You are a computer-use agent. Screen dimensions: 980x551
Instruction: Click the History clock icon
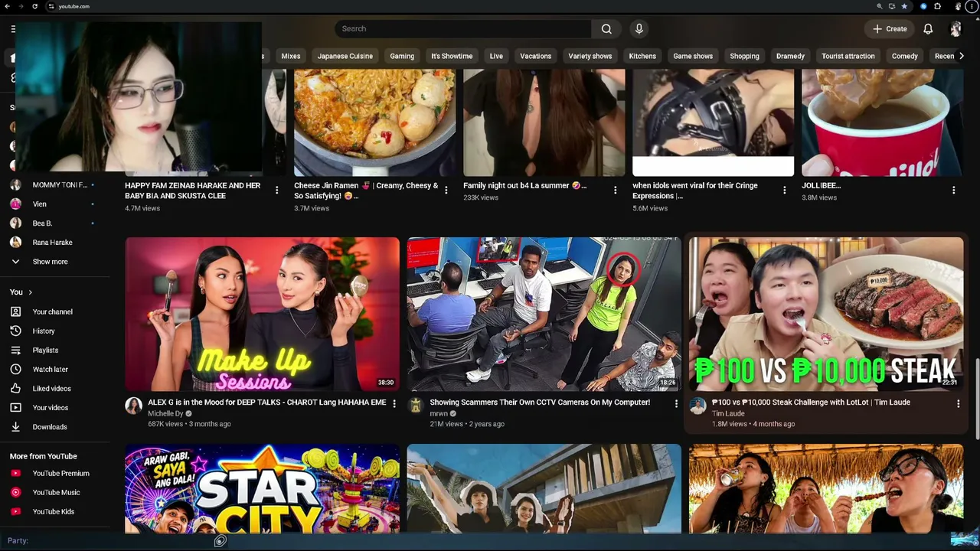15,331
